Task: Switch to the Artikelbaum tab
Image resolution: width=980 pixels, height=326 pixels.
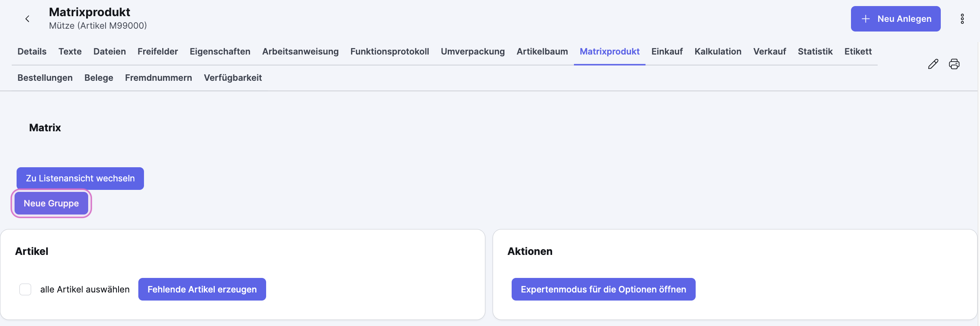Action: (x=542, y=51)
